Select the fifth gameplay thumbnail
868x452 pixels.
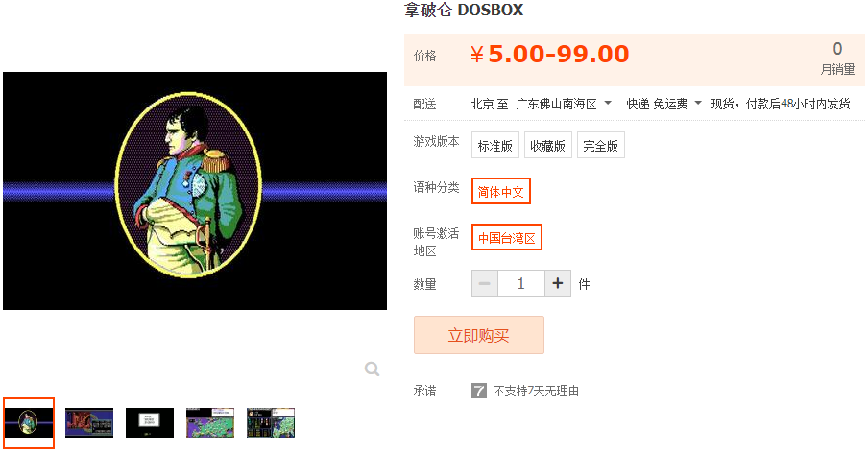tap(271, 422)
